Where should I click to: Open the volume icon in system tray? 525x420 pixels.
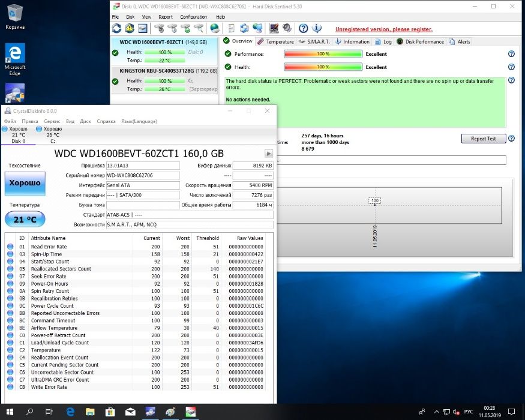click(456, 412)
